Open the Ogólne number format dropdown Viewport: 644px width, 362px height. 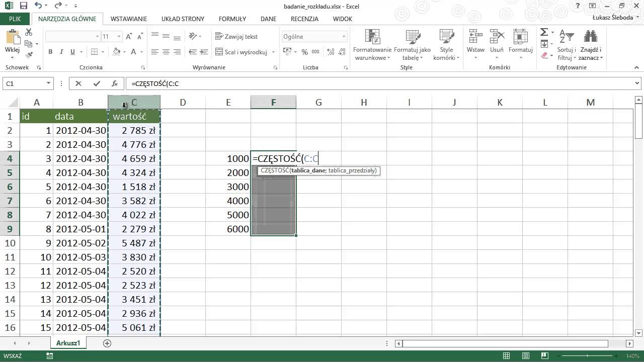click(344, 37)
